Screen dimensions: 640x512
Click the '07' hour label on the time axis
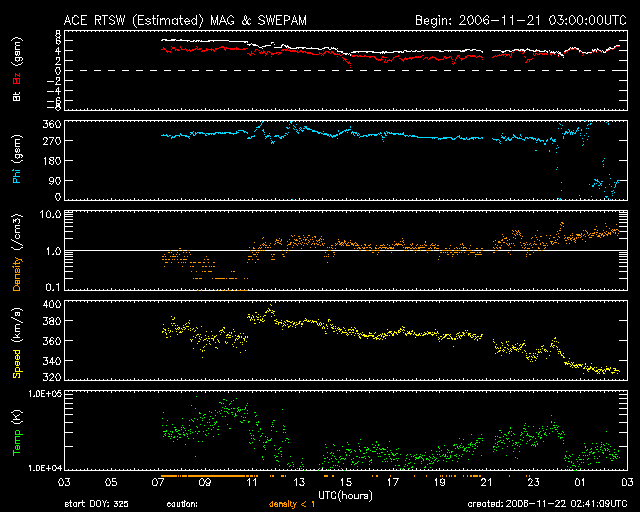[158, 483]
